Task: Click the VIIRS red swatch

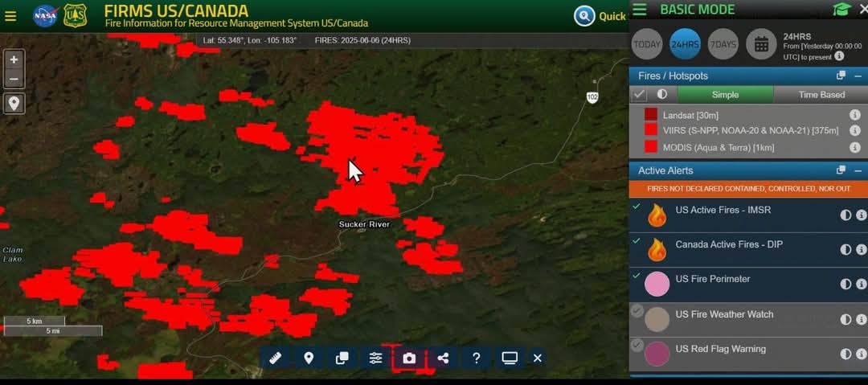Action: pos(651,130)
